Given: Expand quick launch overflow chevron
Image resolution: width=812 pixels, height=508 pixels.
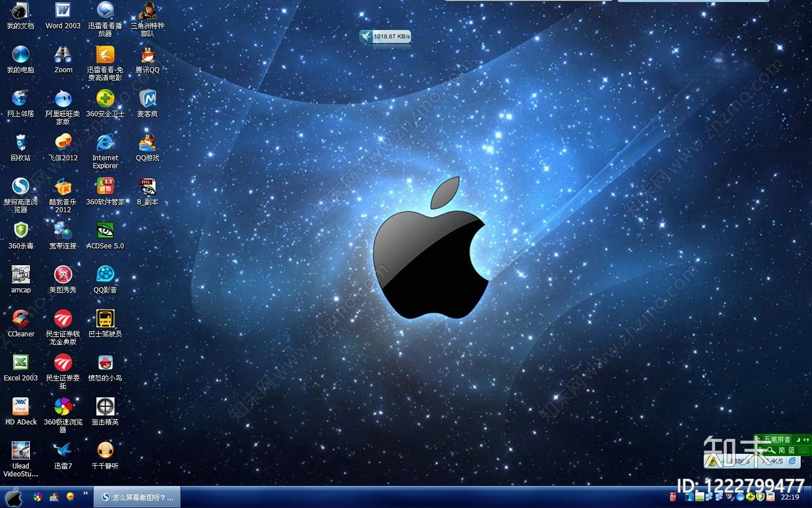Looking at the screenshot, I should tap(86, 493).
